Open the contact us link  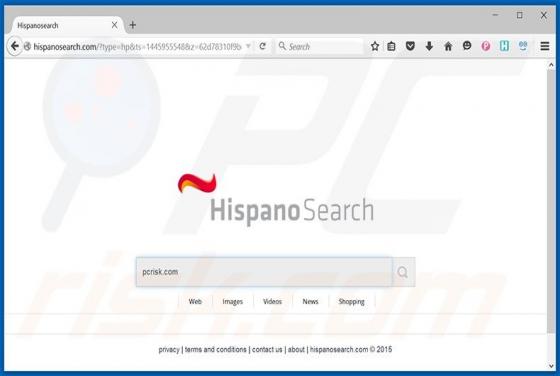[267, 349]
